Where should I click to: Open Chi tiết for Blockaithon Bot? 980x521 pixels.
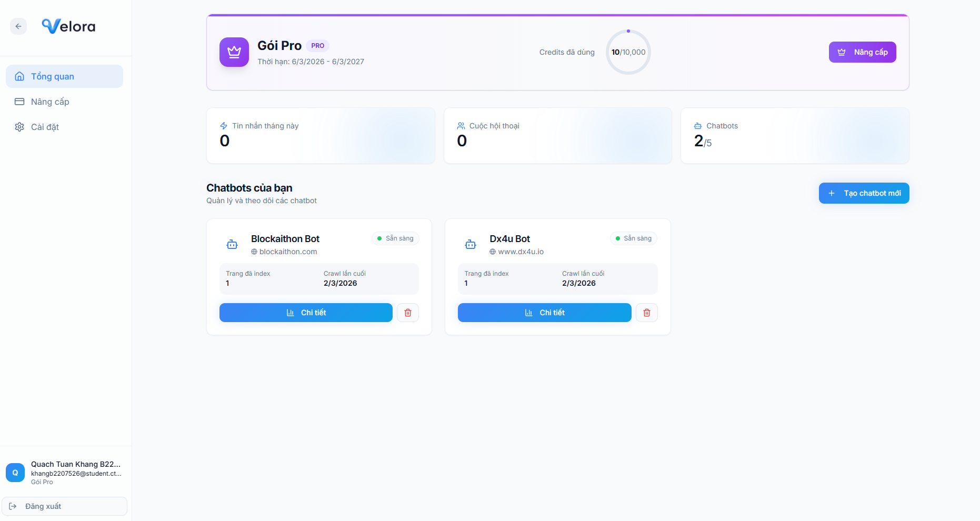[306, 313]
